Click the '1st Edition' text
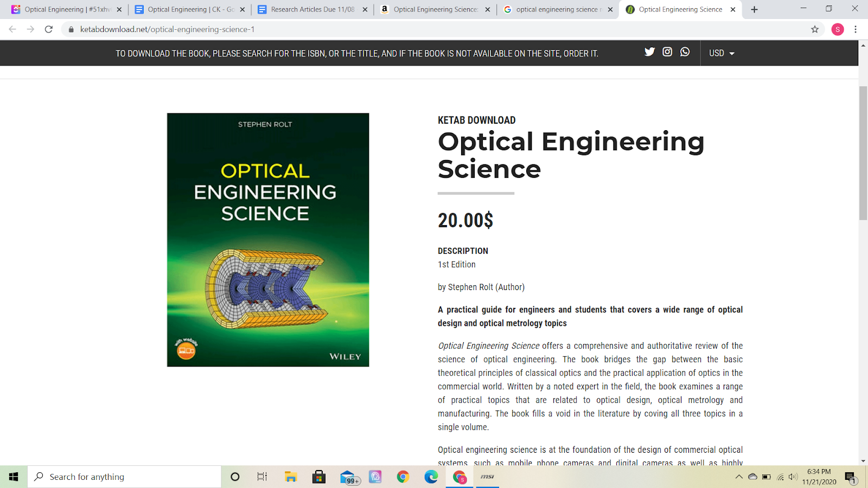 coord(457,265)
